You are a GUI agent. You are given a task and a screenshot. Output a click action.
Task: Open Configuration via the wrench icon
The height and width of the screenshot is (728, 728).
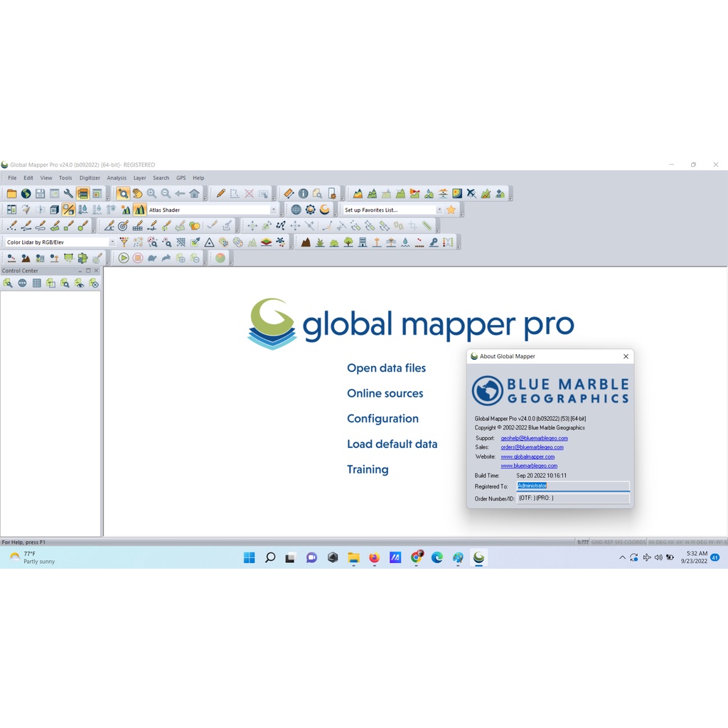tap(69, 193)
